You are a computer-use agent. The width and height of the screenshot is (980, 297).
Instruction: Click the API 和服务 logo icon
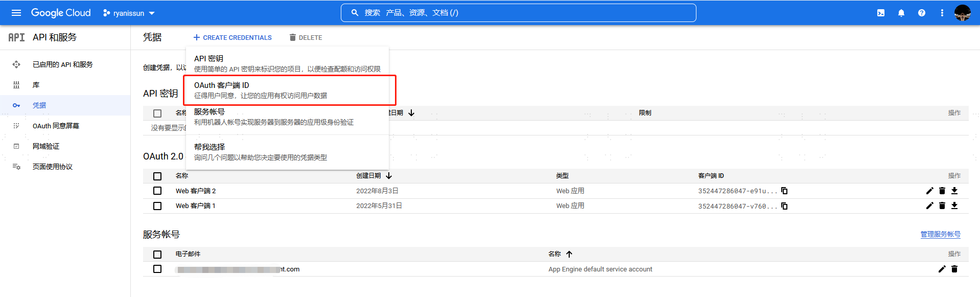coord(16,37)
